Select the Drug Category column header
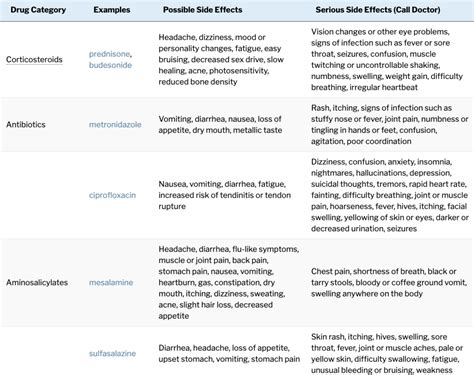The height and width of the screenshot is (375, 474). (x=38, y=10)
